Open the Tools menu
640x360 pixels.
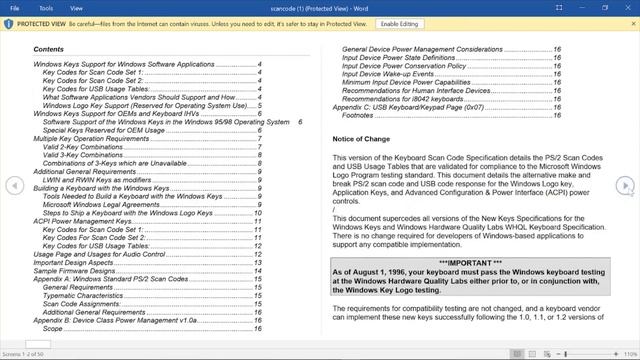[x=46, y=8]
